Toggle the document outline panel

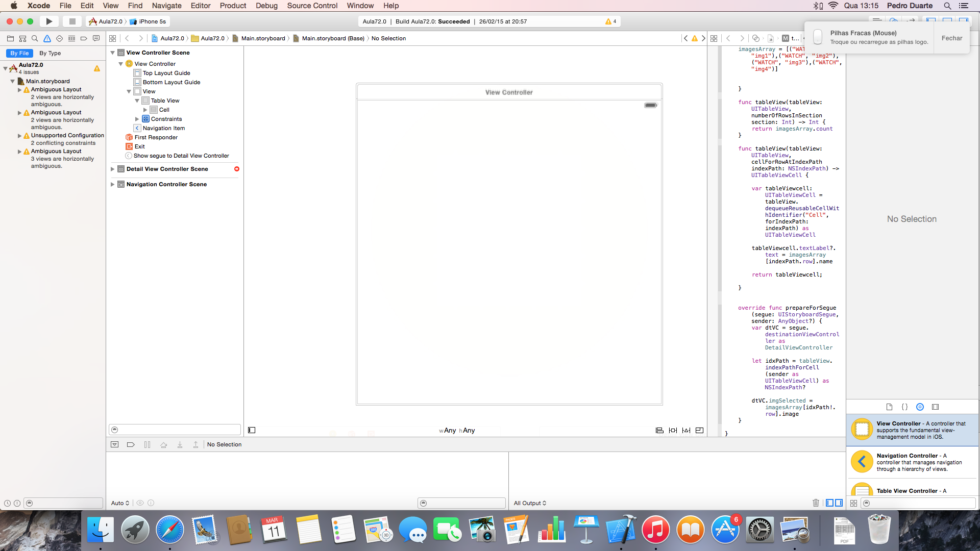pyautogui.click(x=252, y=430)
